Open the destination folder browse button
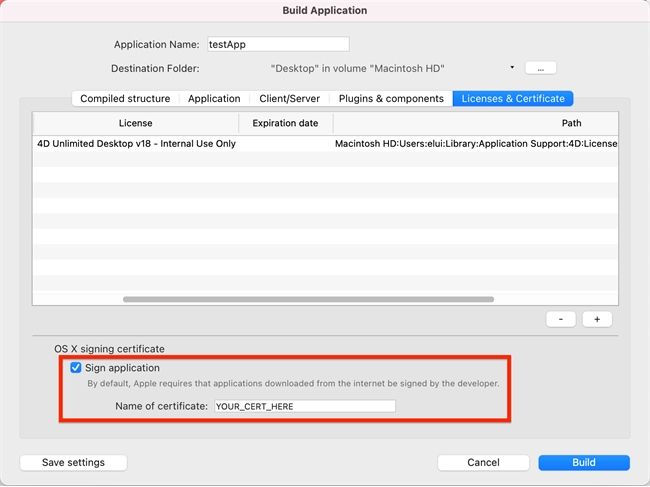 pyautogui.click(x=540, y=68)
